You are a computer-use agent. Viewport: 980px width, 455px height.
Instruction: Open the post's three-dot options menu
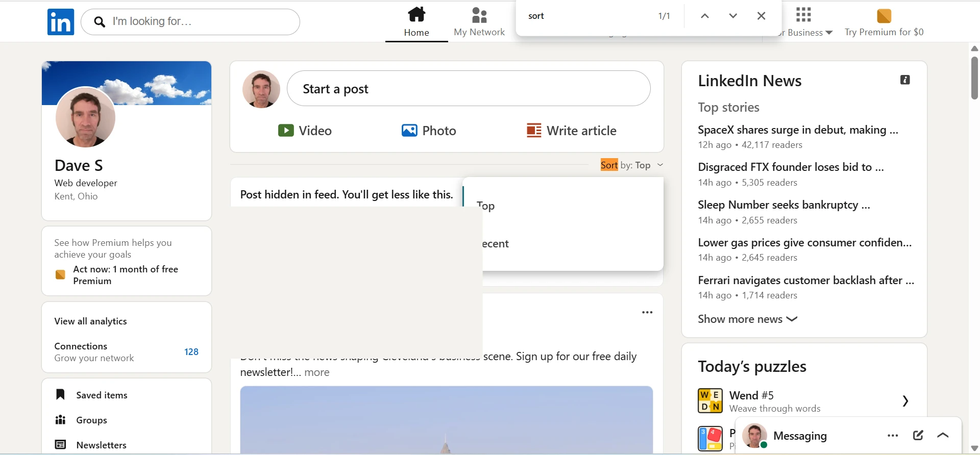tap(647, 312)
